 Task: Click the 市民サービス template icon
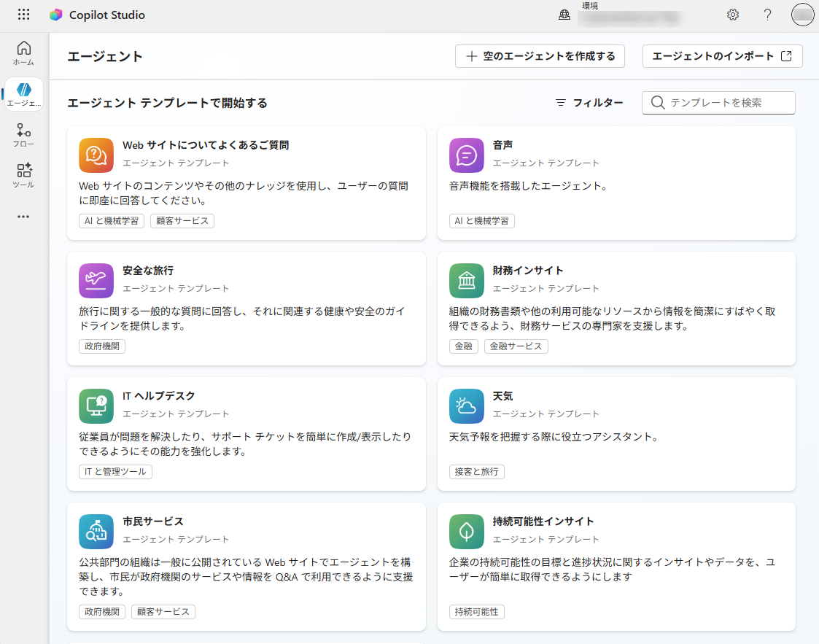(96, 531)
